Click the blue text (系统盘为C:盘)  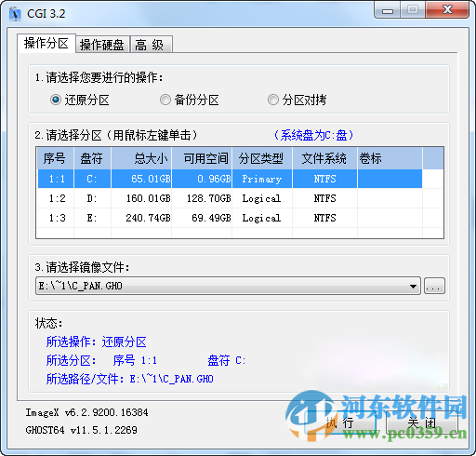click(x=313, y=135)
